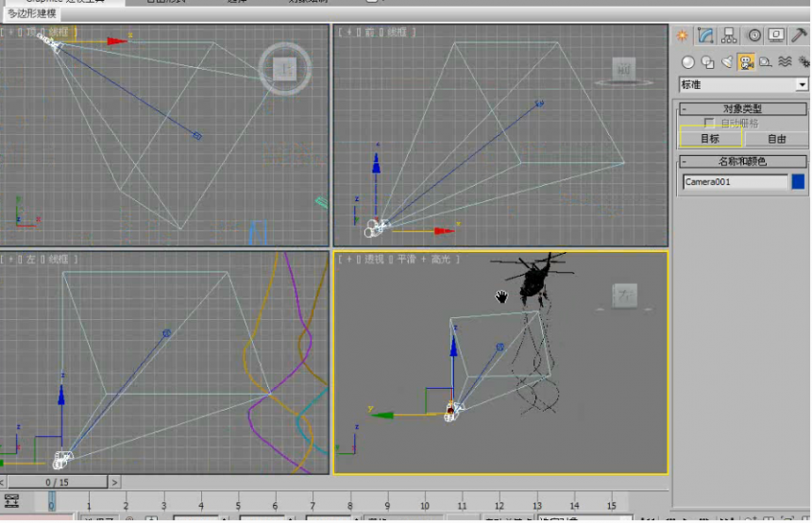Toggle the 自动栅格 checkbox

pos(709,123)
